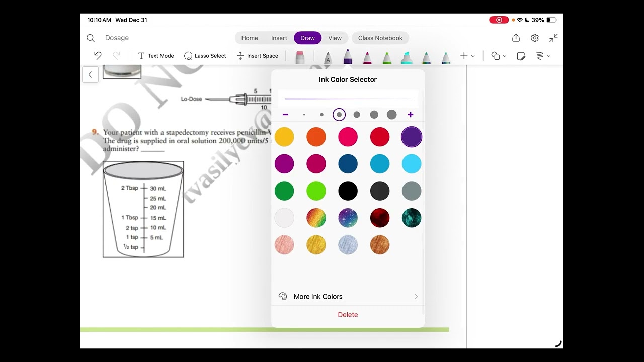Increase pen thickness with plus button
The height and width of the screenshot is (362, 644).
pos(411,115)
